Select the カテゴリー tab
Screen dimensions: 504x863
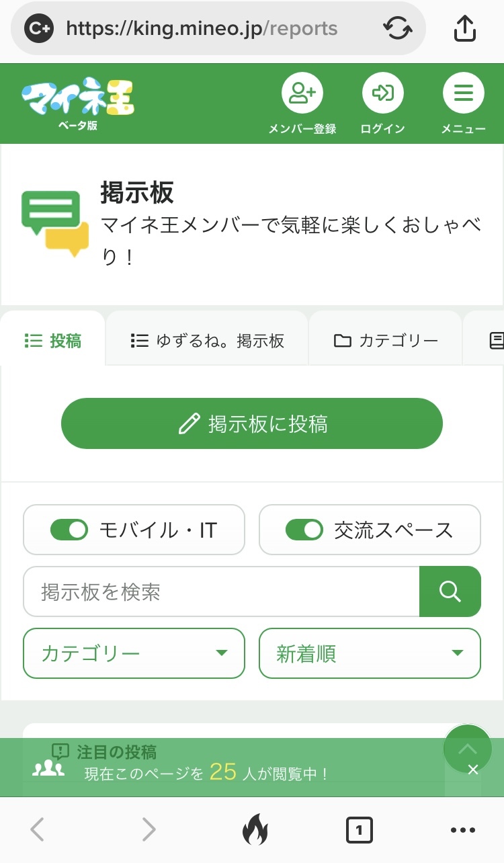coord(386,341)
